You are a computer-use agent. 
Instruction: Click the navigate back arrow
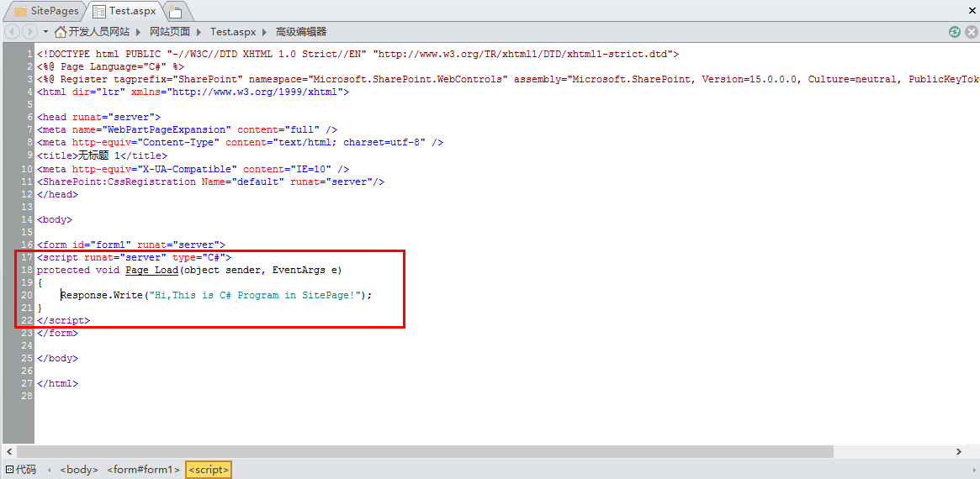tap(13, 31)
